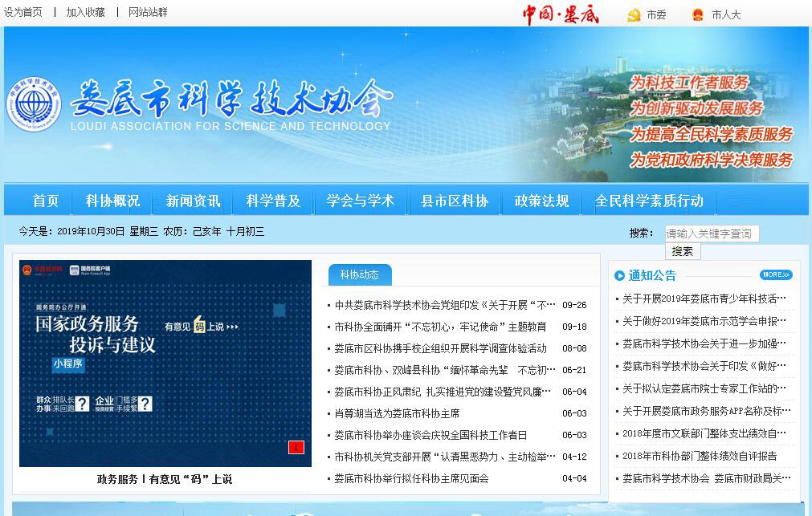Open the MORE>> badge in 通知公告
The image size is (812, 516).
click(x=775, y=274)
